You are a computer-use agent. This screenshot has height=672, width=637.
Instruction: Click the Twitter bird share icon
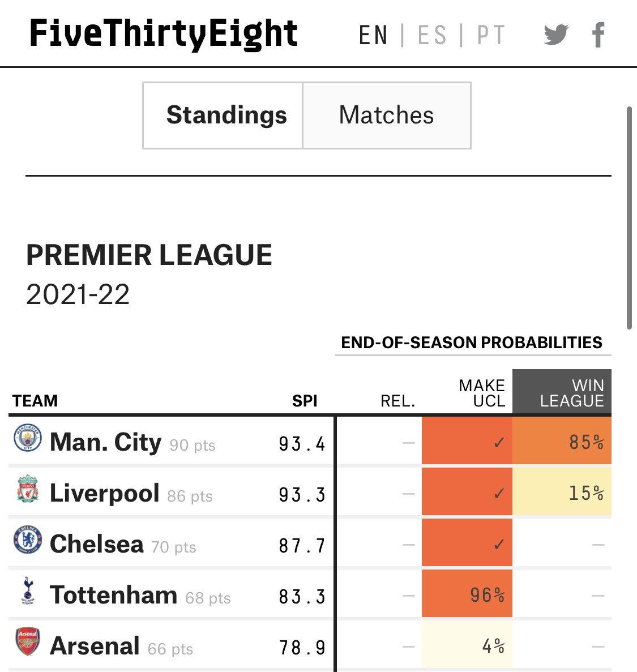555,35
